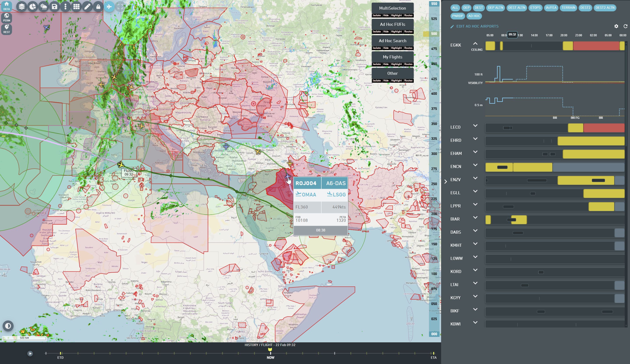The width and height of the screenshot is (630, 364).
Task: Click the REST map preset button
Action: tap(7, 29)
